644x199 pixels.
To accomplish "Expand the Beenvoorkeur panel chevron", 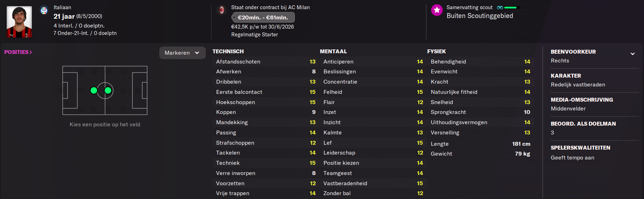I will (632, 54).
